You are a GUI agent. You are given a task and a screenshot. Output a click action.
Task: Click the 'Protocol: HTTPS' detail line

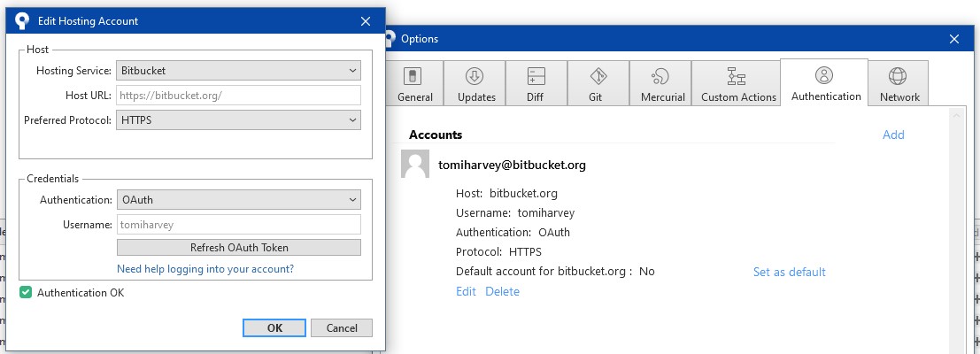pyautogui.click(x=498, y=252)
